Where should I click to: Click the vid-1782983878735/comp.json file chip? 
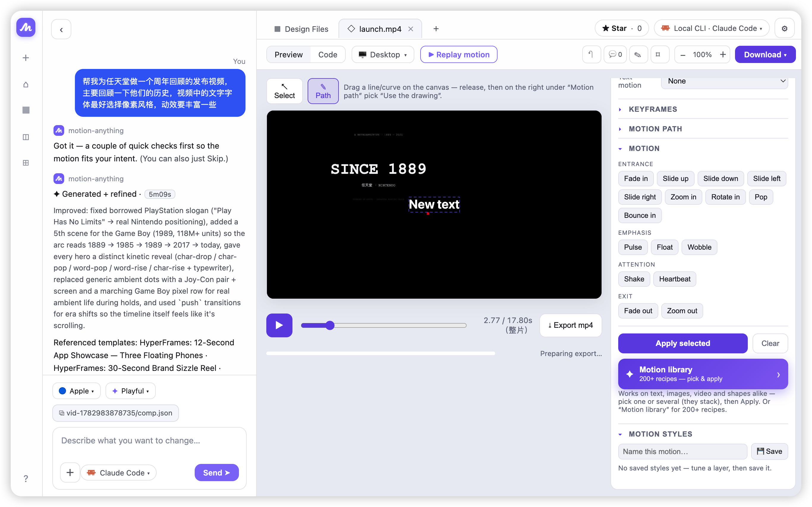[115, 413]
